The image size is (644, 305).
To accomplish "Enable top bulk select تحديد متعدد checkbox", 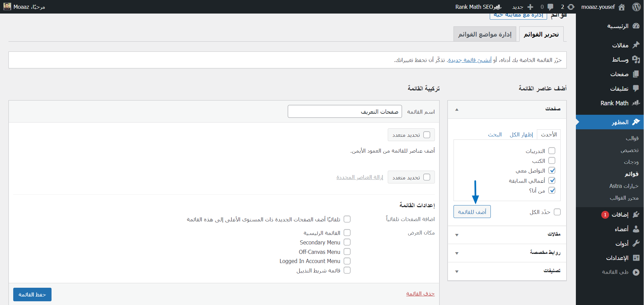I will [427, 135].
